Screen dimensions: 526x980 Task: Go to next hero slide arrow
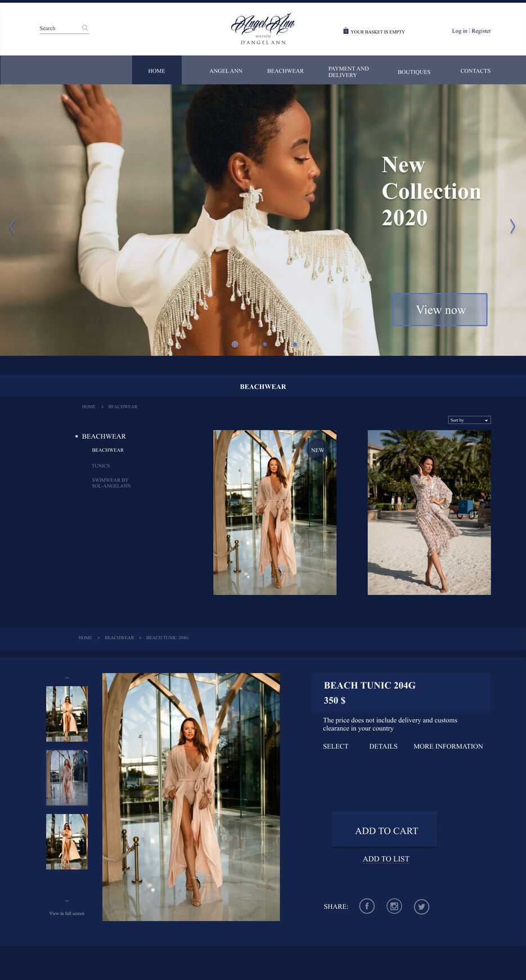point(512,226)
